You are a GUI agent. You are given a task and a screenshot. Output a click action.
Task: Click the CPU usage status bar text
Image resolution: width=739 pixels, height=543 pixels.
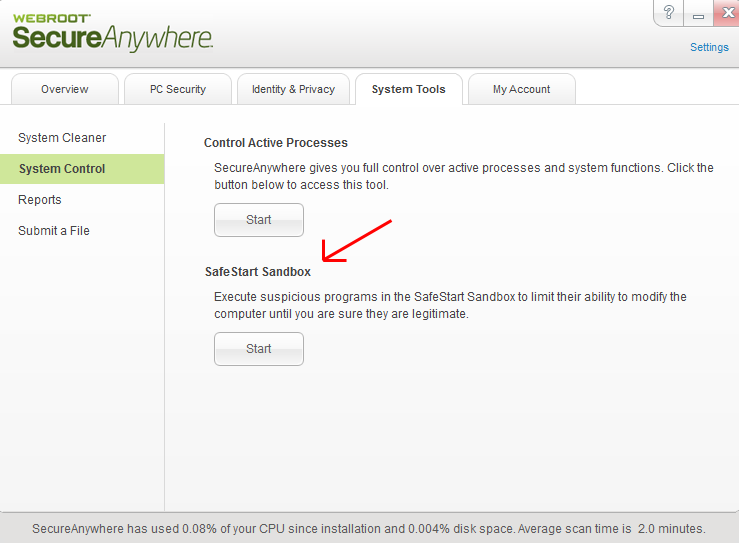[369, 529]
